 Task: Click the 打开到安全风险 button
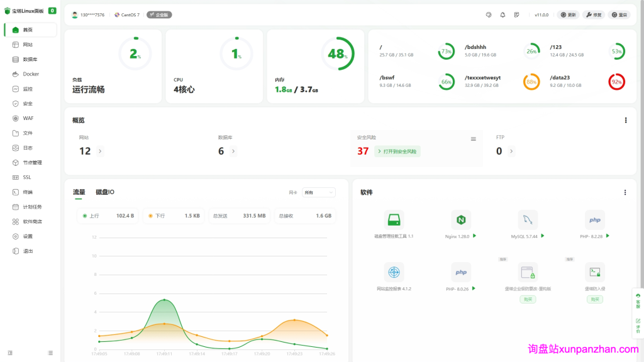(x=397, y=151)
